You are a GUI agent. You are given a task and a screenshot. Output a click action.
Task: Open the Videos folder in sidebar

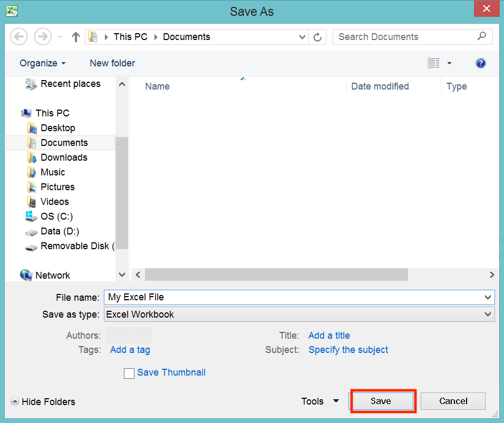click(x=48, y=202)
